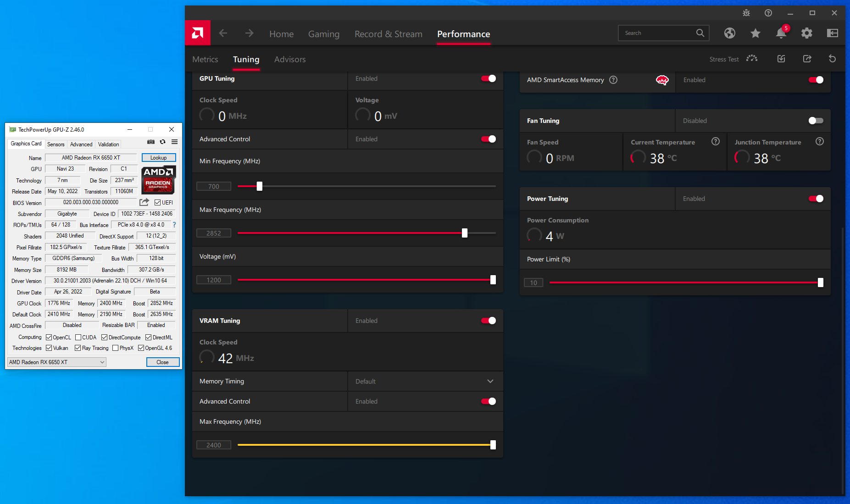850x504 pixels.
Task: Open the Advanced tab in GPU-Z
Action: pyautogui.click(x=81, y=144)
